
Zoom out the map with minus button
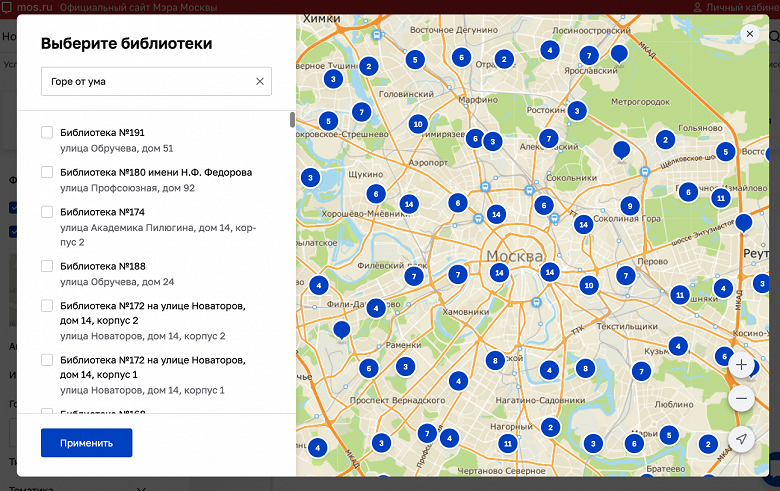coord(741,398)
